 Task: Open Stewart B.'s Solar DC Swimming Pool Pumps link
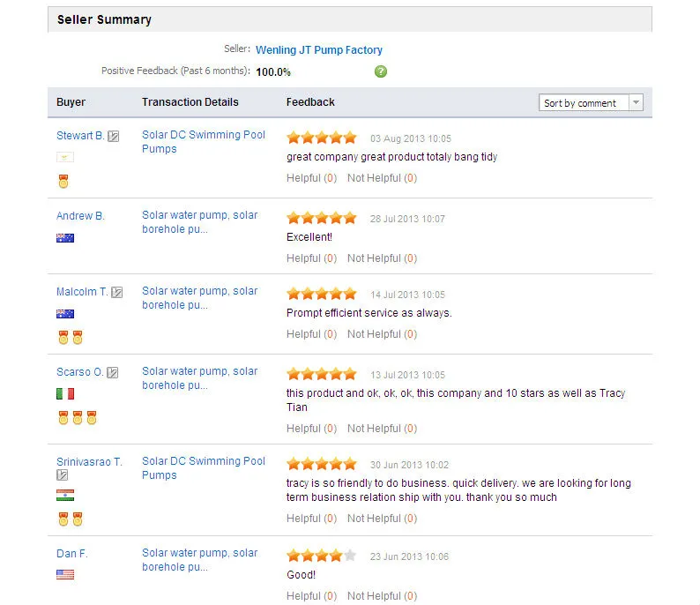coord(204,142)
